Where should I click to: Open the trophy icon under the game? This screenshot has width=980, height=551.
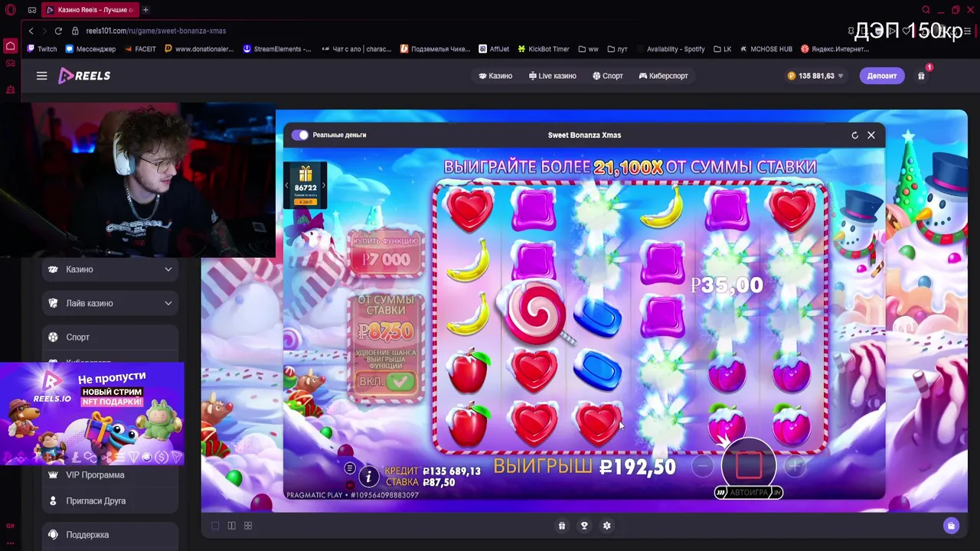pos(584,526)
